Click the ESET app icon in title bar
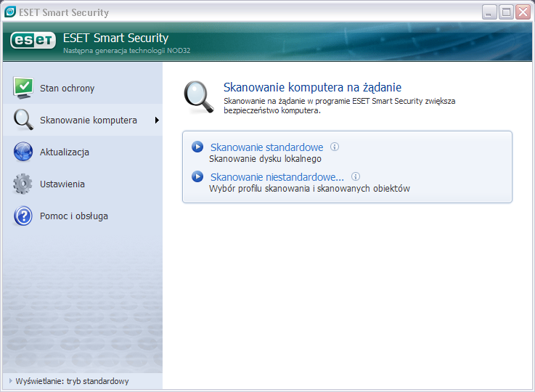 click(x=10, y=12)
